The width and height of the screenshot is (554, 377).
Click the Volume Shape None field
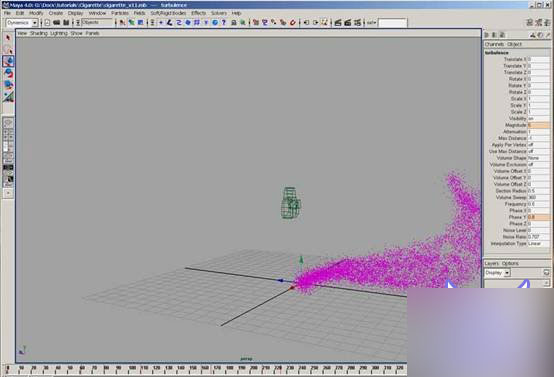coord(538,158)
